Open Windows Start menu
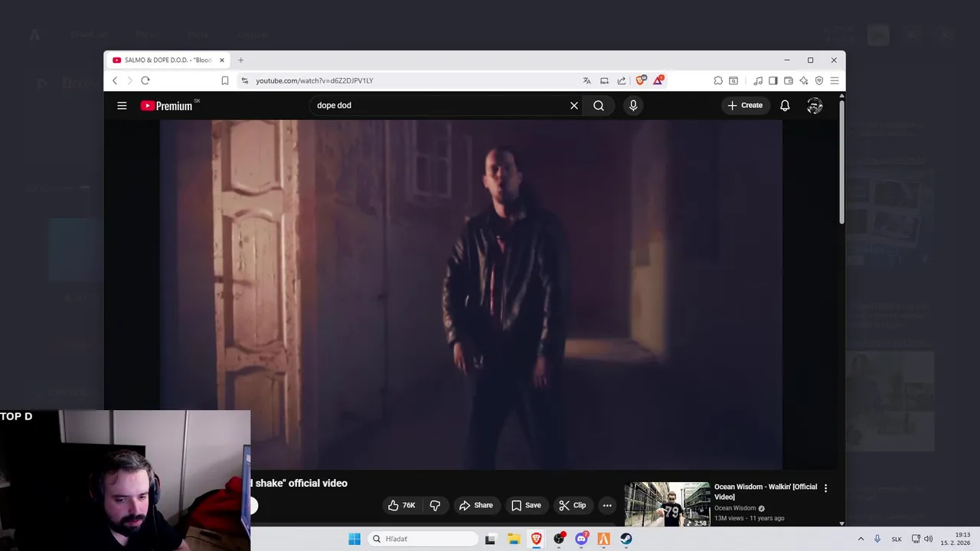The width and height of the screenshot is (980, 551). coord(354,539)
